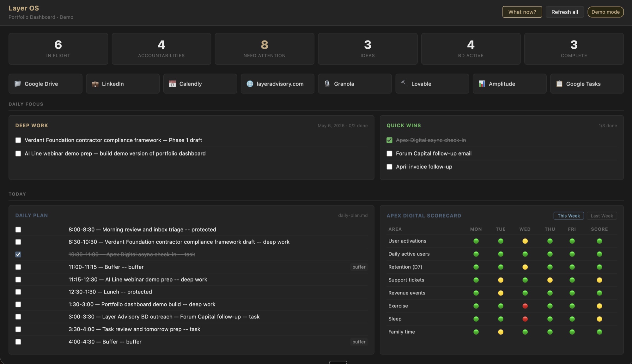This screenshot has width=632, height=364.
Task: Check 4:00-4:30 Buffer plan item
Action: click(18, 342)
